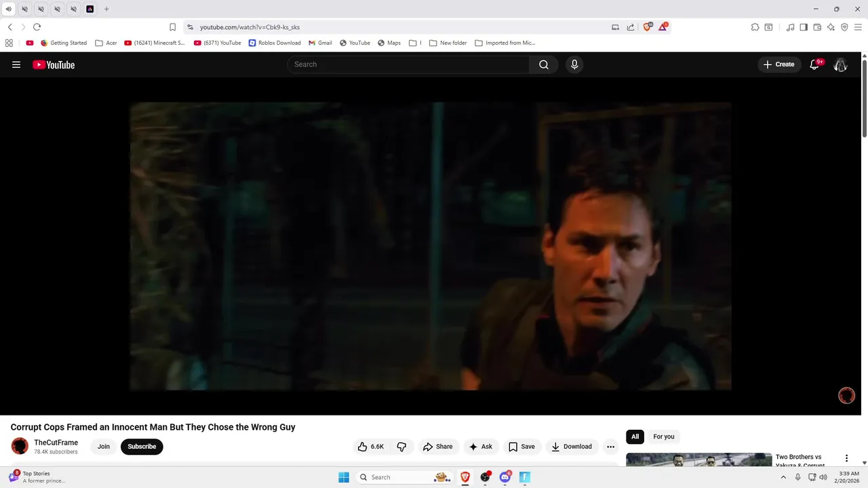The width and height of the screenshot is (868, 488).
Task: Go to the YouTube home logo
Action: point(54,64)
